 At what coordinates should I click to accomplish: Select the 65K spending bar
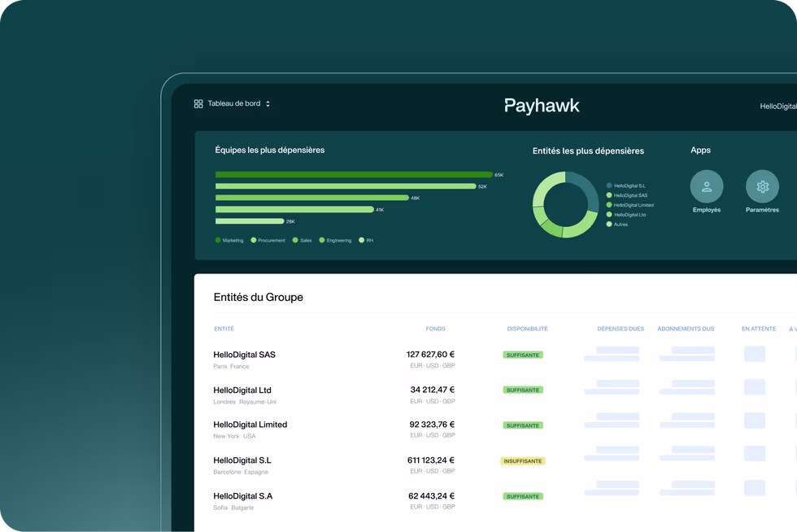pos(354,174)
